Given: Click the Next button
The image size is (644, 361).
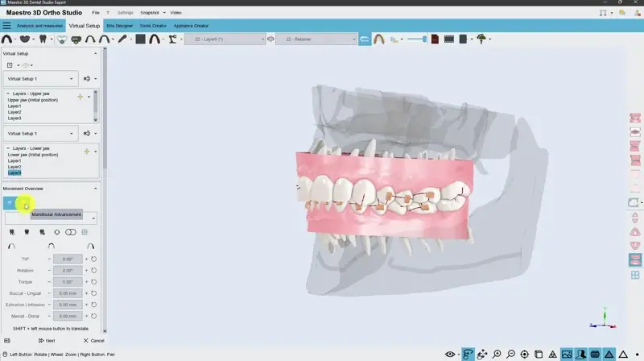Looking at the screenshot, I should pos(47,341).
